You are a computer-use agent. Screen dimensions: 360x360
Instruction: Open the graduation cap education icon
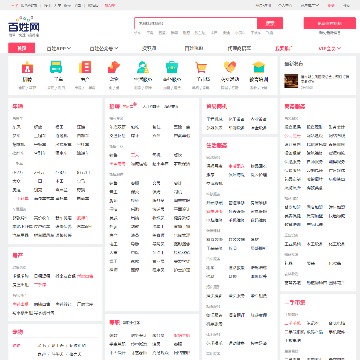259,67
